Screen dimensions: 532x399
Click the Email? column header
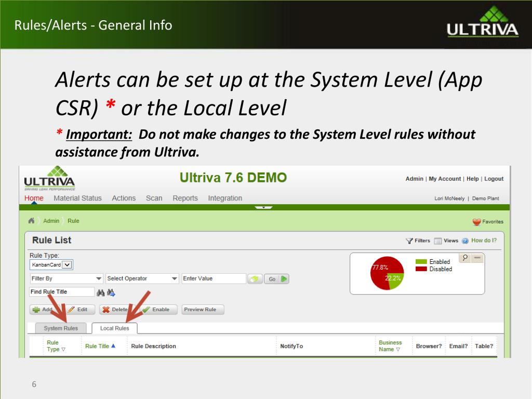click(458, 346)
